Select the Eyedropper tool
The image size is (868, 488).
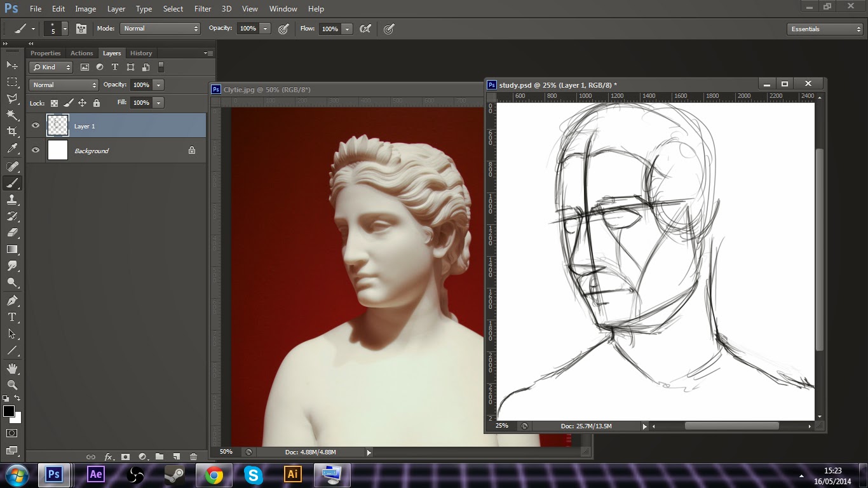[x=12, y=149]
